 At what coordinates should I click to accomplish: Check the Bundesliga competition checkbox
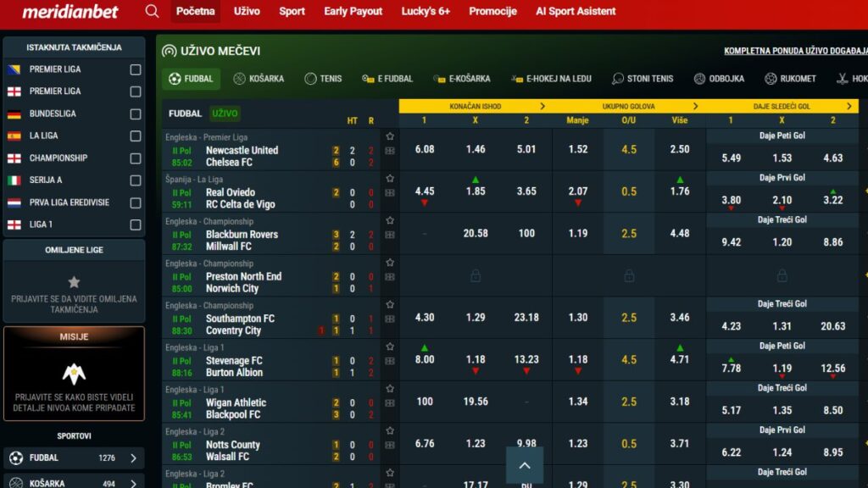(x=136, y=114)
